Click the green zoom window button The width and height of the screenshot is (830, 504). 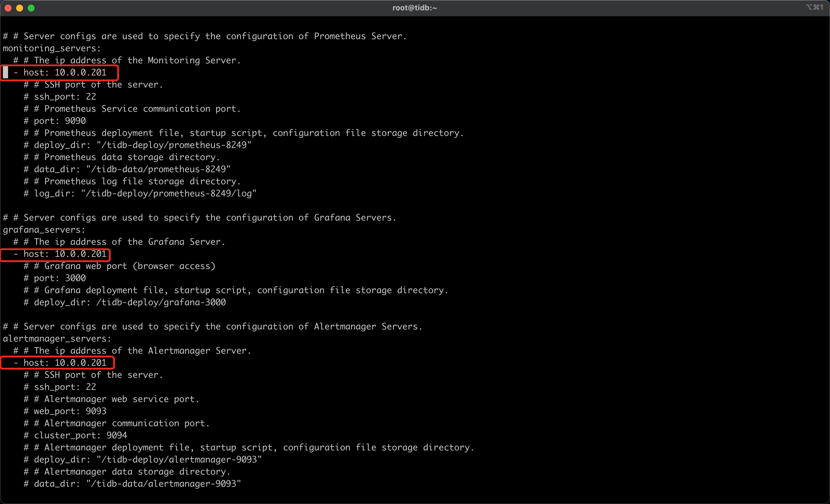(x=31, y=8)
